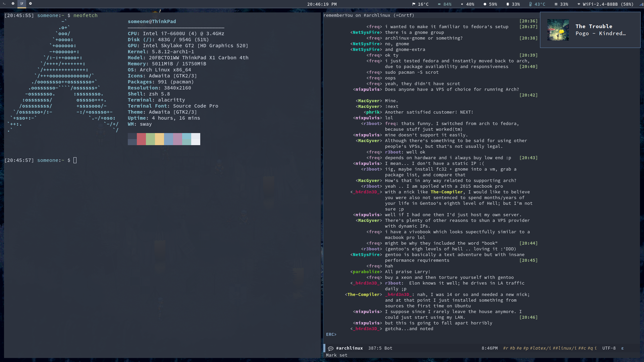Click the #archlinux buffer name in modeline

tap(349, 348)
